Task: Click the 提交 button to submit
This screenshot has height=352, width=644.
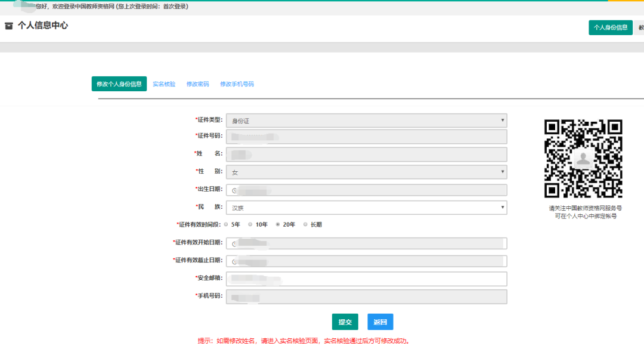Action: point(345,322)
